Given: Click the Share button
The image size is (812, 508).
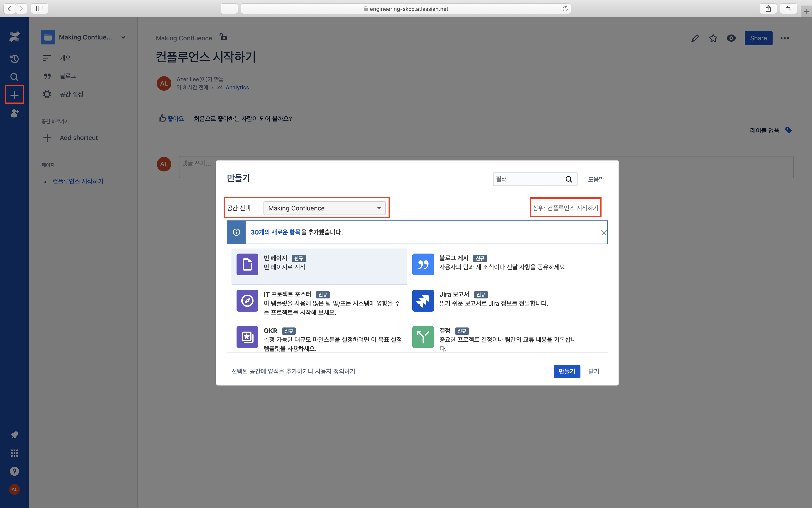Looking at the screenshot, I should pos(758,38).
